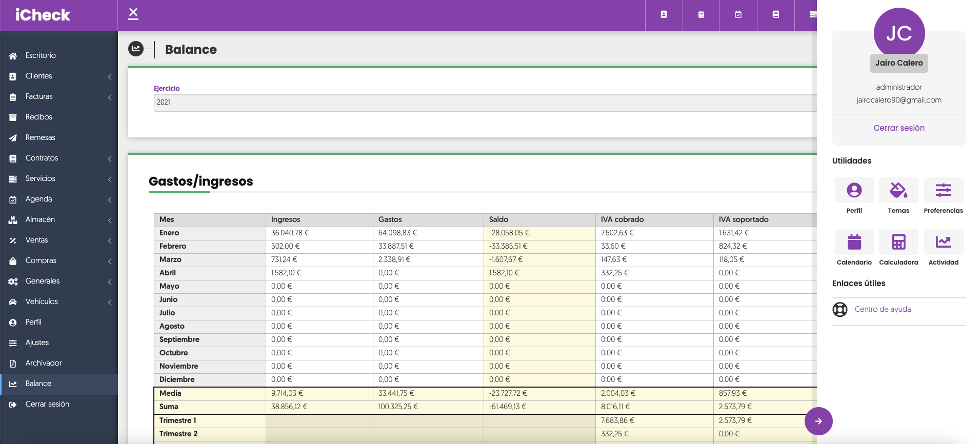
Task: Open Archivador from the sidebar
Action: click(x=44, y=363)
